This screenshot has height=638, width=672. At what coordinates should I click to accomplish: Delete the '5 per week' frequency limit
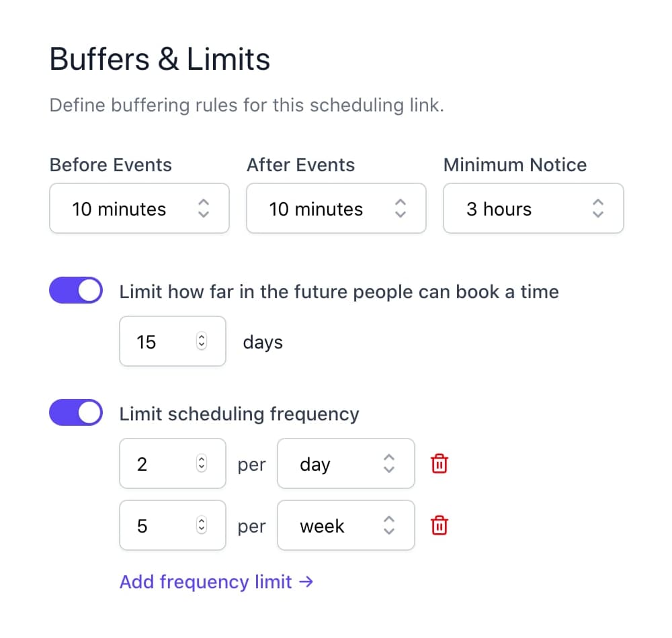point(439,525)
